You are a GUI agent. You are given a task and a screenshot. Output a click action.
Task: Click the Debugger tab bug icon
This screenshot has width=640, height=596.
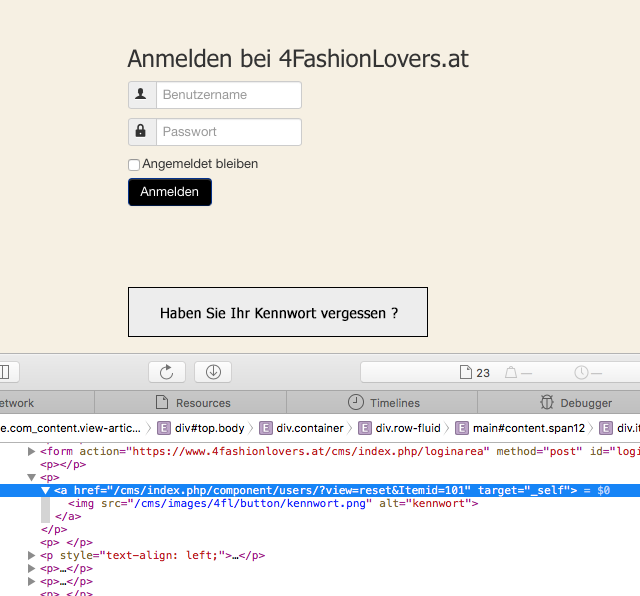coord(547,402)
